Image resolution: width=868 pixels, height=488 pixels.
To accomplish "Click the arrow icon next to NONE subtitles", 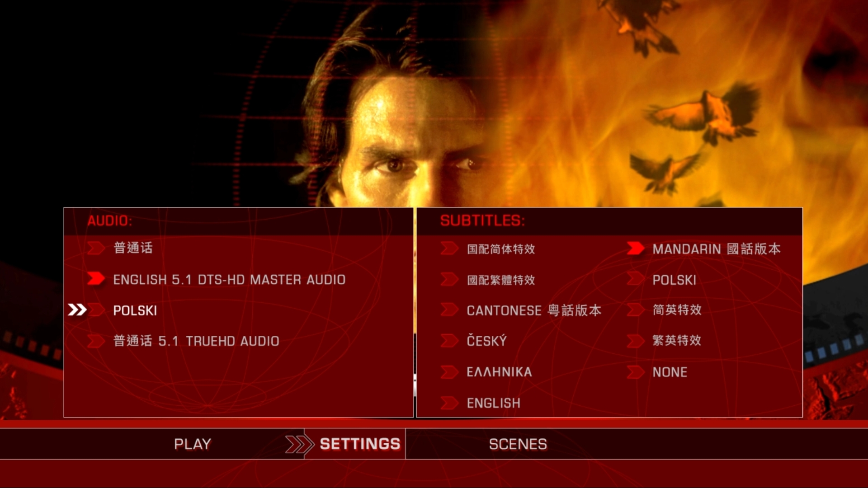I will (636, 372).
